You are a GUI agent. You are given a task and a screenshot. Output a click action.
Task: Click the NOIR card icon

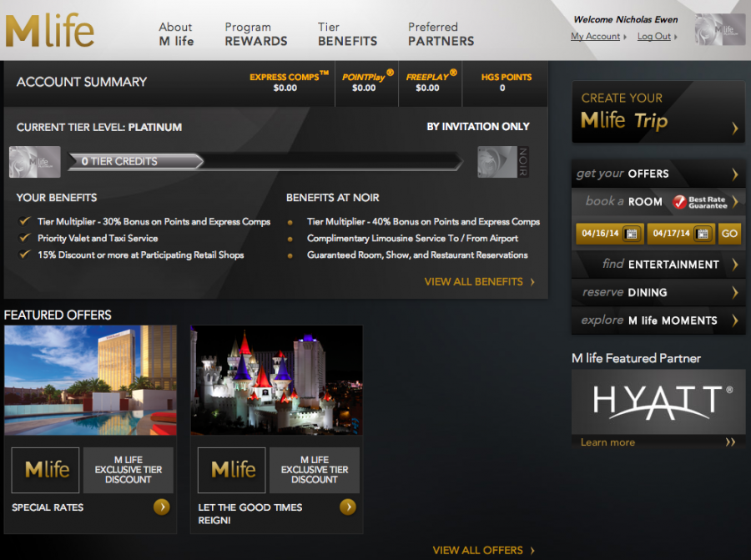coord(503,162)
